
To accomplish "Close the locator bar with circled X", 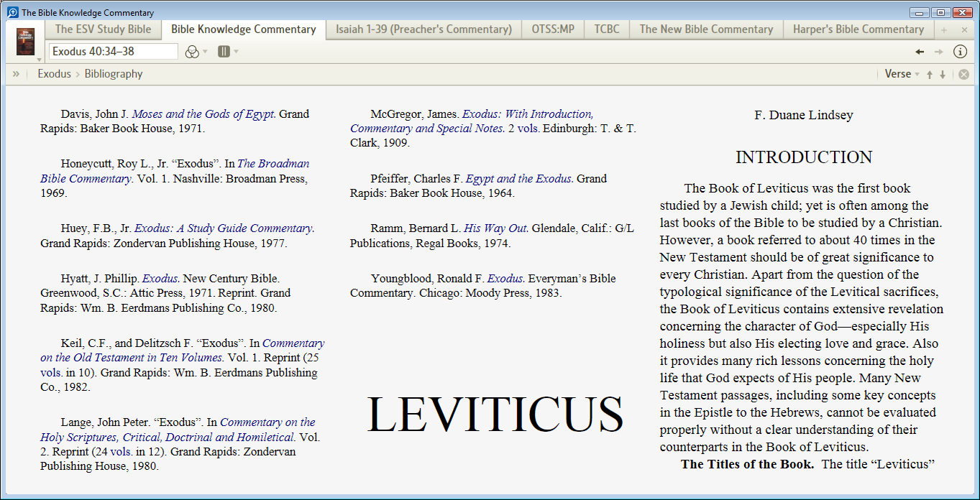I will 963,75.
